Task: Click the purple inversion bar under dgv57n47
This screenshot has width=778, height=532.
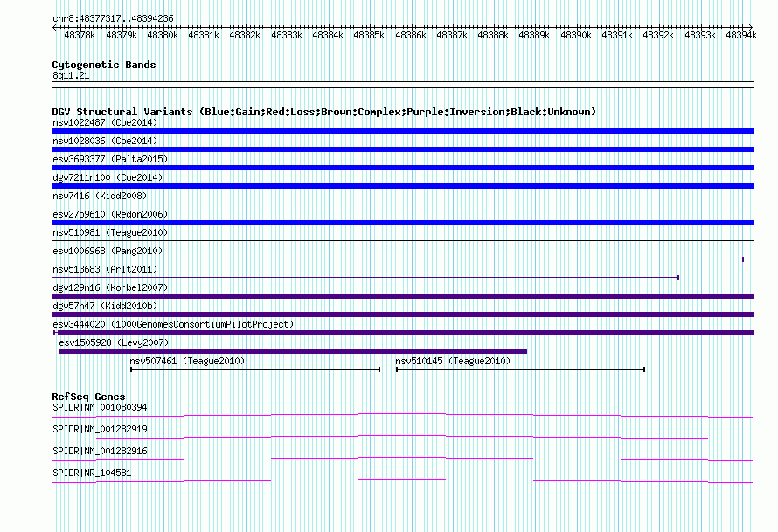Action: pos(402,314)
